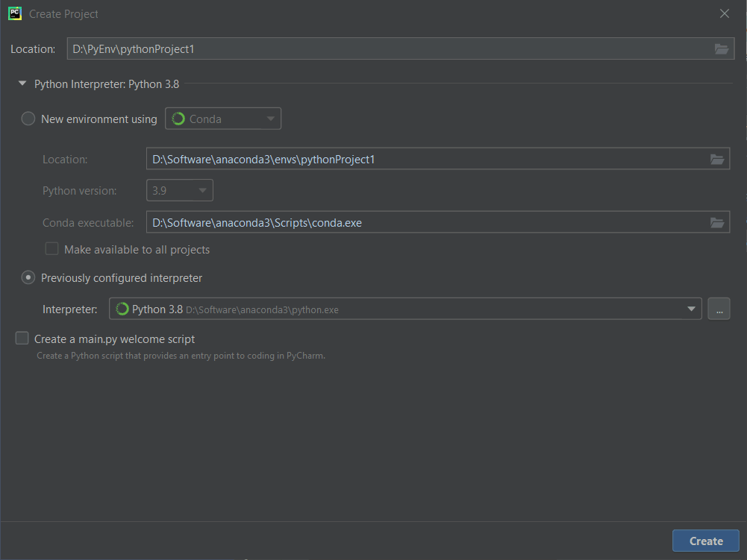This screenshot has width=747, height=560.
Task: Click the 'Interpreter:' label
Action: 70,309
